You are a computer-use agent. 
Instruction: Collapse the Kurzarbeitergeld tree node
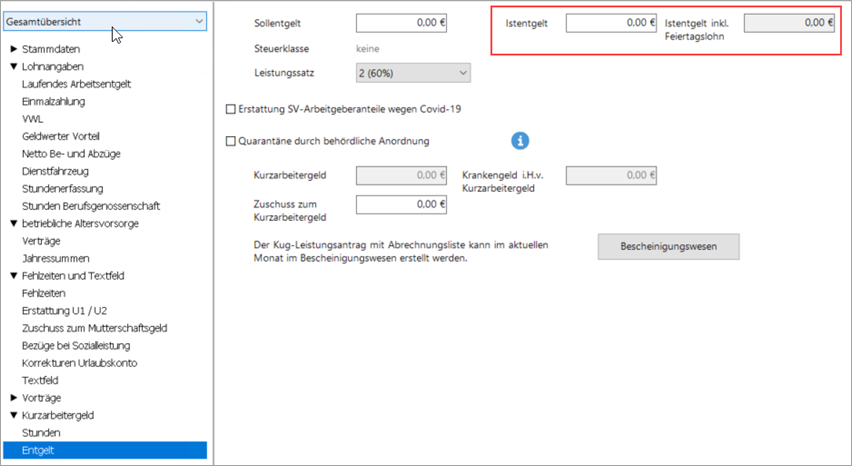click(x=14, y=415)
